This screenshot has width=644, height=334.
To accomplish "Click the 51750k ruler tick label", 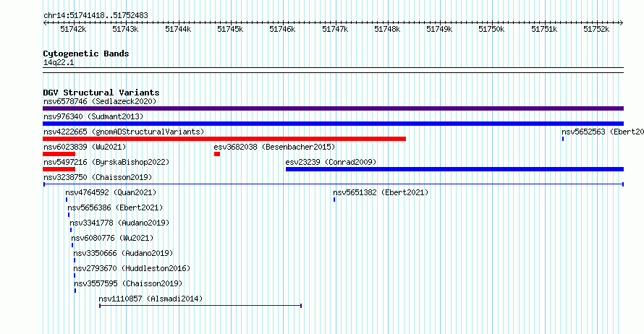I will tap(491, 29).
